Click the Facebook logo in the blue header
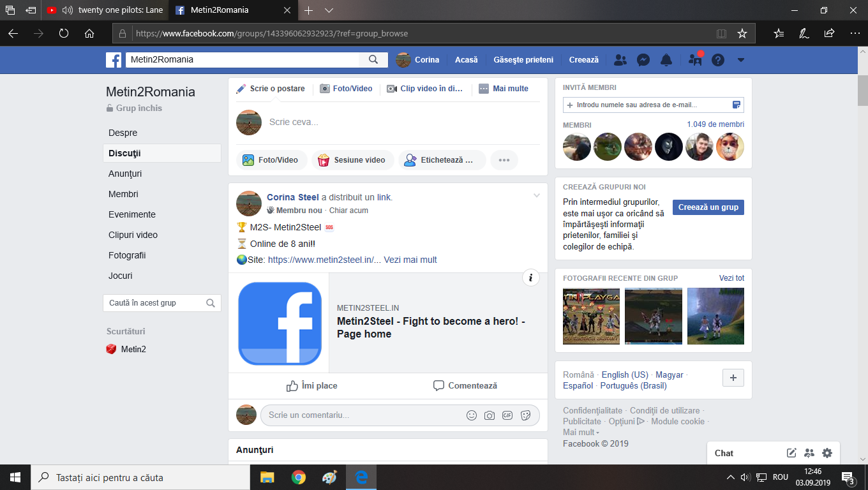This screenshot has width=868, height=490. pyautogui.click(x=114, y=60)
